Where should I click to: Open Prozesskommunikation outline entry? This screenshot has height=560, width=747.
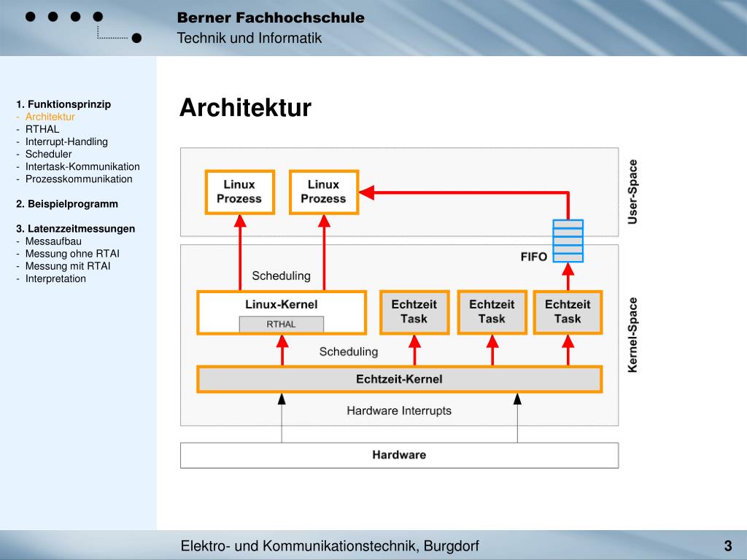coord(79,179)
